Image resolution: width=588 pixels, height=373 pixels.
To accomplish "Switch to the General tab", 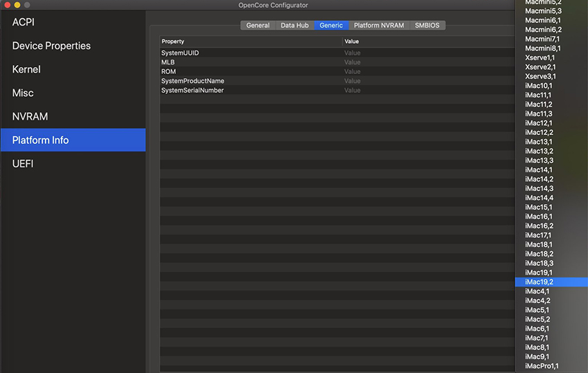I will click(258, 25).
